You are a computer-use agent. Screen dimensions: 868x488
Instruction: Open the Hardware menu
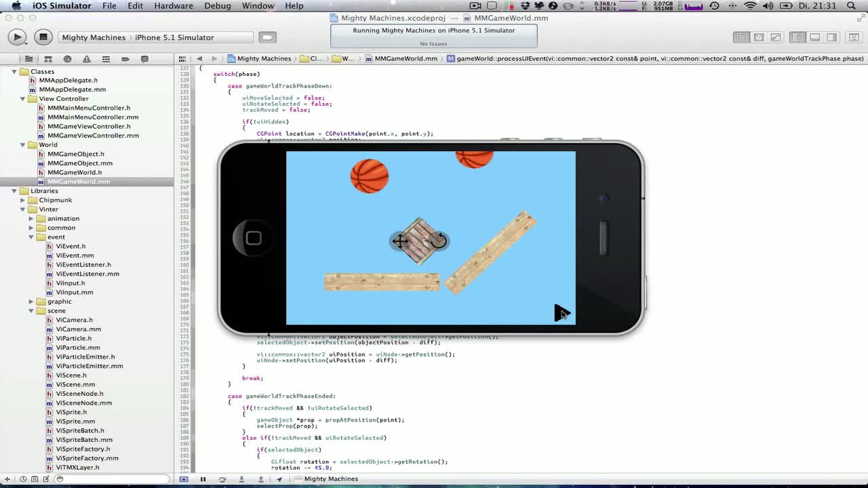click(x=173, y=5)
